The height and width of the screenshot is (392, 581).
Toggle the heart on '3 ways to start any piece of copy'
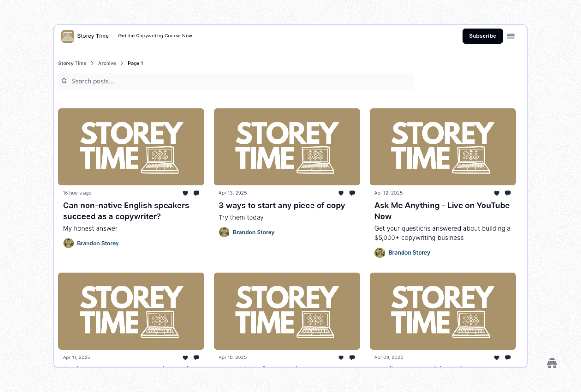pos(341,193)
